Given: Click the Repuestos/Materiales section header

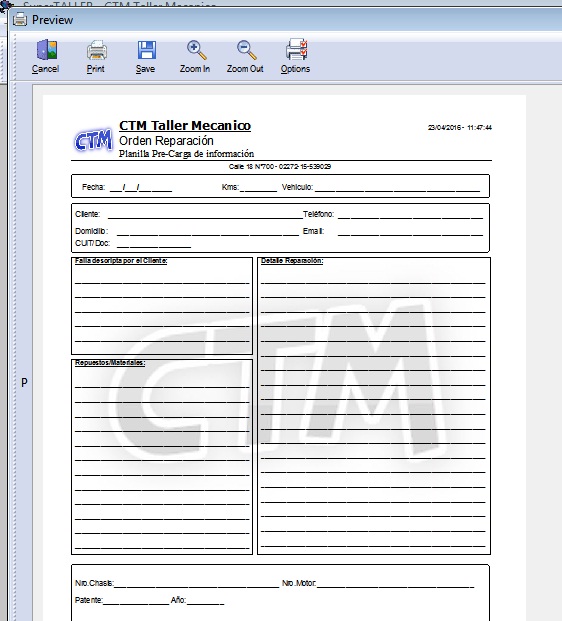Looking at the screenshot, I should tap(110, 363).
